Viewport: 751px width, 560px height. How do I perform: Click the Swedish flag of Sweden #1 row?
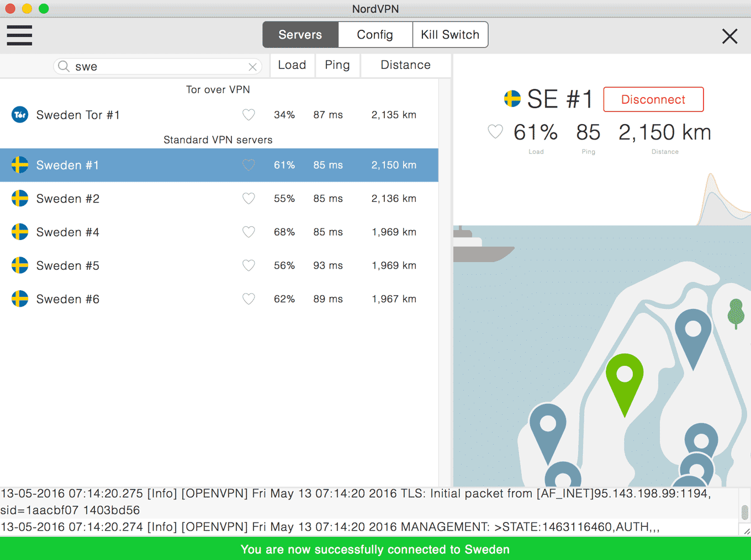click(x=20, y=165)
